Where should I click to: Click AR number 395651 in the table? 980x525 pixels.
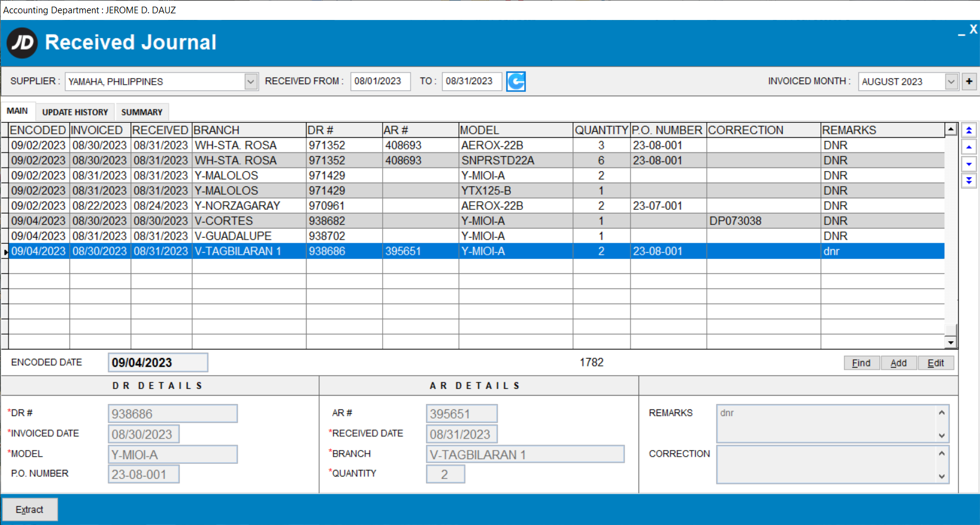click(x=420, y=251)
